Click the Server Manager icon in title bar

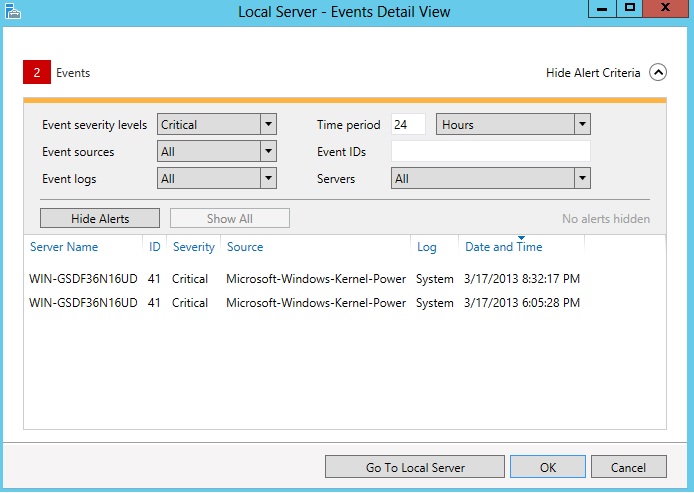tap(12, 11)
